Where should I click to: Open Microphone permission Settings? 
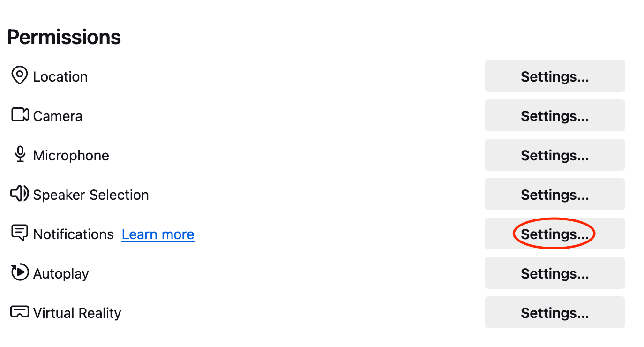point(554,155)
